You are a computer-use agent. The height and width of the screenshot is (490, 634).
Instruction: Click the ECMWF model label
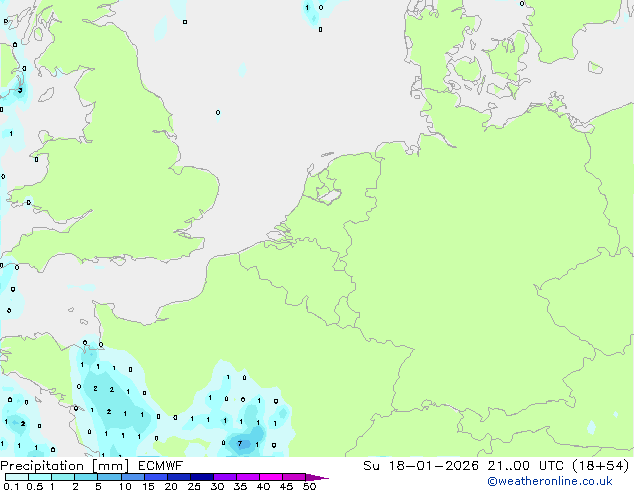click(x=161, y=466)
